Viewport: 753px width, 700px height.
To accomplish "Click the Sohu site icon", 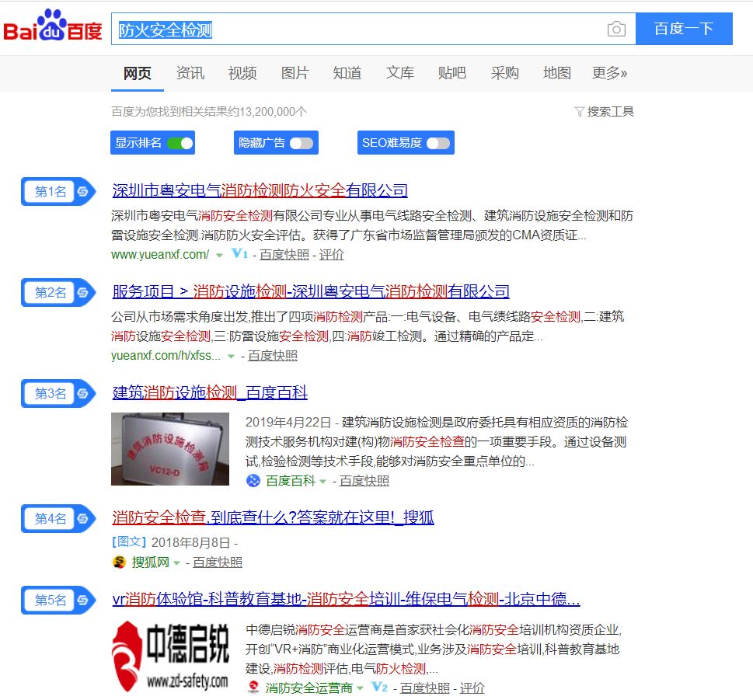I will click(119, 562).
